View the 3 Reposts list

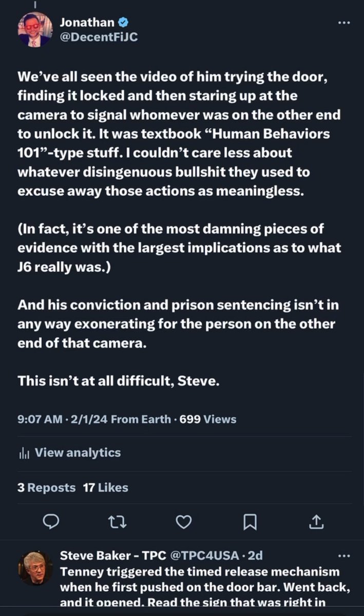point(46,487)
